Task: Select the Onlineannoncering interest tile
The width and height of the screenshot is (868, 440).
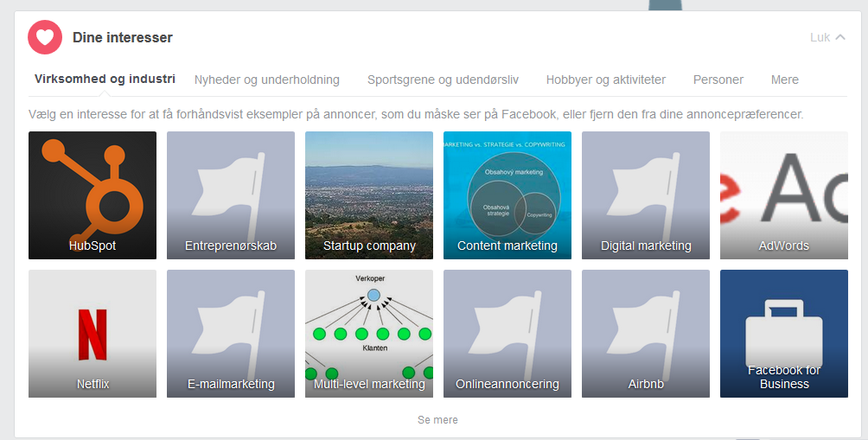Action: click(507, 334)
